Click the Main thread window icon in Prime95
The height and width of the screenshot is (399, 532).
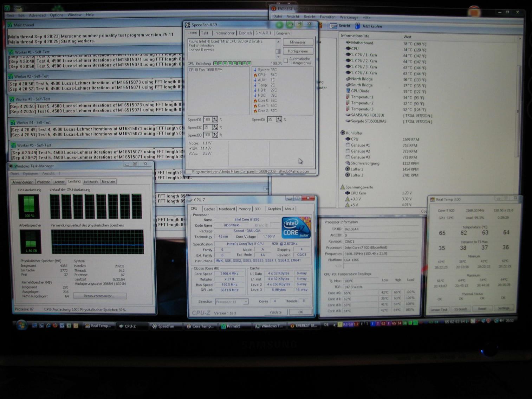click(10, 25)
